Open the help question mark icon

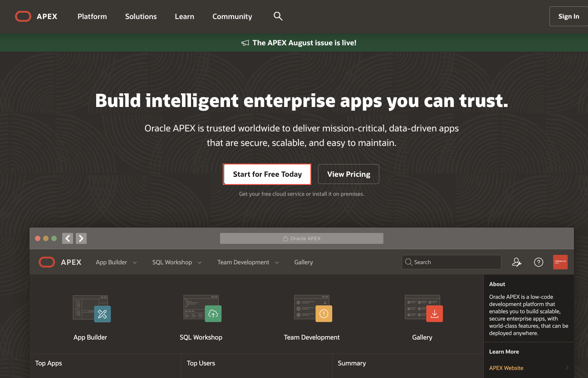(x=539, y=262)
